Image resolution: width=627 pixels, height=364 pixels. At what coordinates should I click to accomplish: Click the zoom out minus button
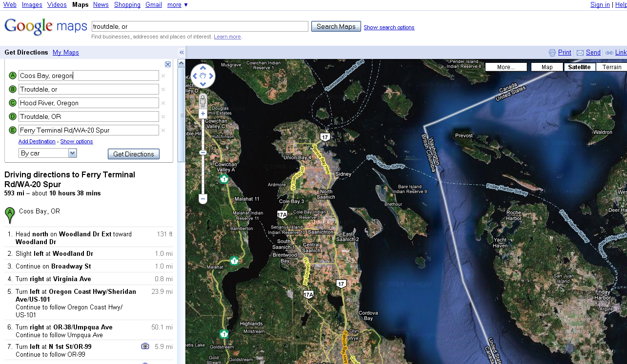coord(203,199)
